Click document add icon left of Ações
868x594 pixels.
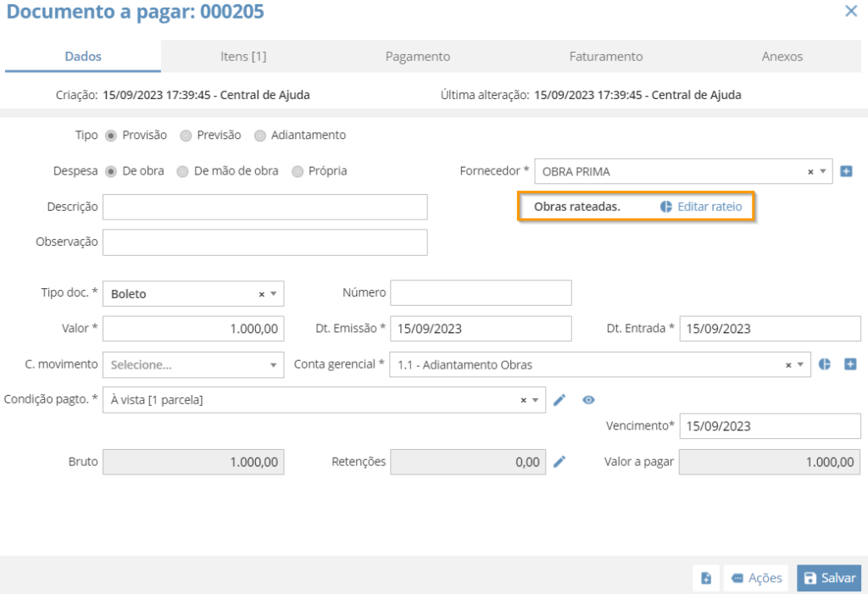click(706, 578)
